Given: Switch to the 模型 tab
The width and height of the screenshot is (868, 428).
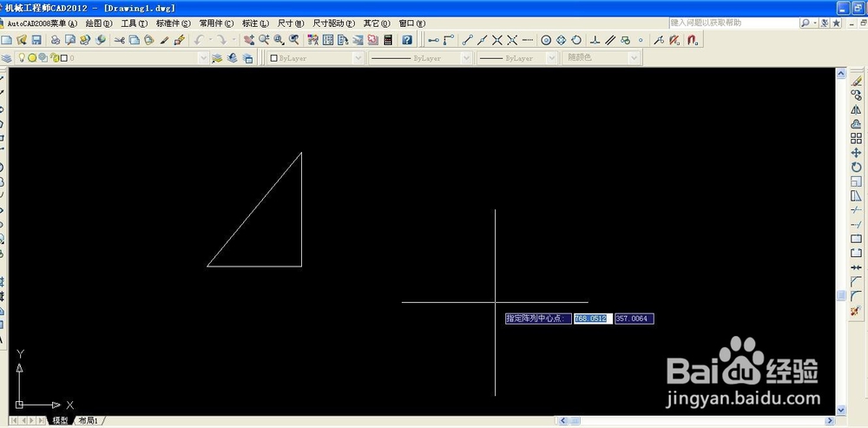Looking at the screenshot, I should pyautogui.click(x=60, y=421).
